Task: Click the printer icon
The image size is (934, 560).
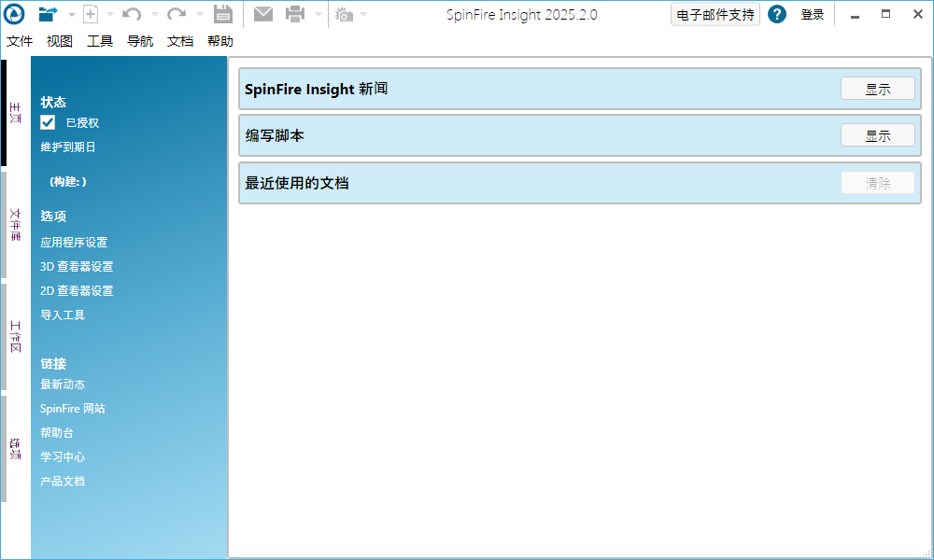Action: point(295,14)
